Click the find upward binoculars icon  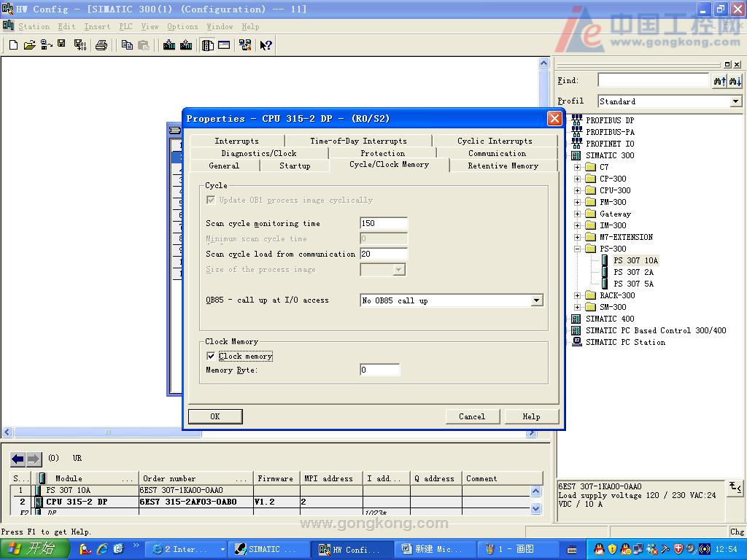[720, 81]
